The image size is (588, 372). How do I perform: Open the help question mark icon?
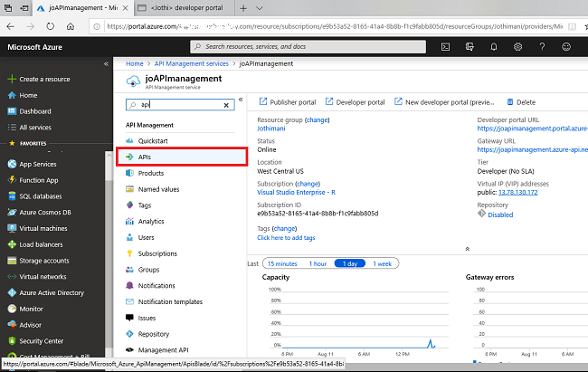(542, 47)
